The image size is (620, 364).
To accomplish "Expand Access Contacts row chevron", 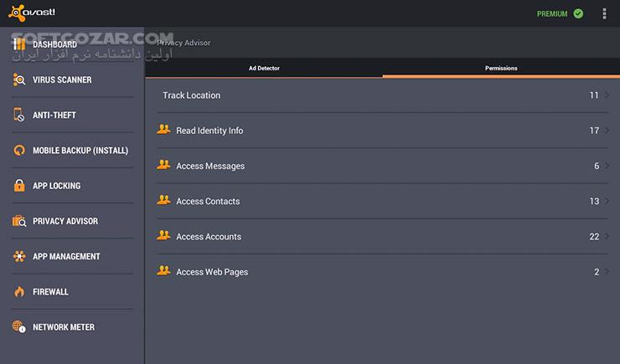I will (x=607, y=201).
